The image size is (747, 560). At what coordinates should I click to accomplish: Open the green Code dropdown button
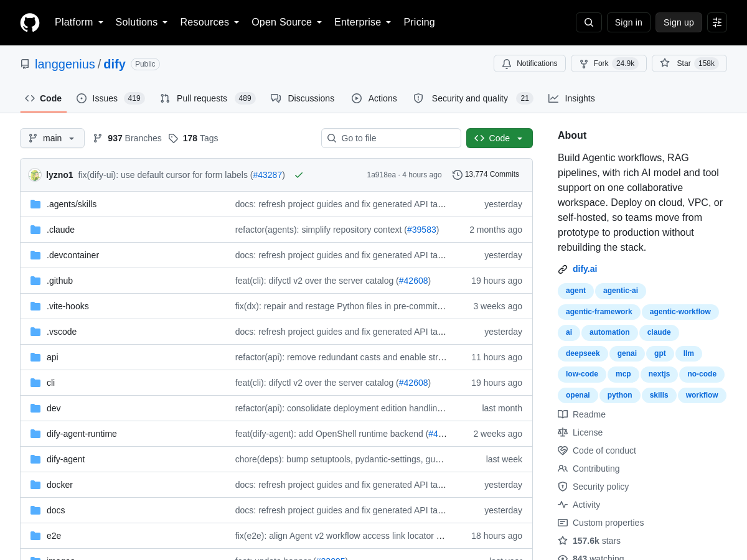pyautogui.click(x=499, y=138)
